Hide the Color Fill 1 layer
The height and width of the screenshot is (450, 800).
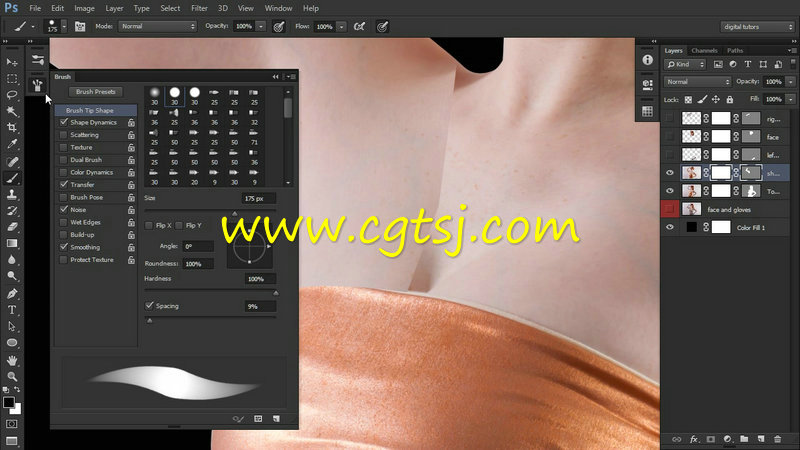click(669, 228)
